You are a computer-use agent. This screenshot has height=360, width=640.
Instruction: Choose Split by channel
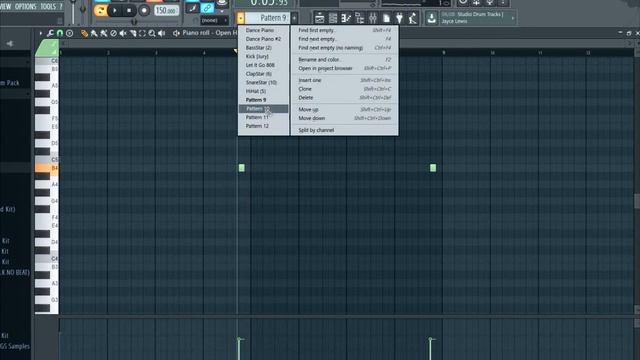[x=344, y=130]
